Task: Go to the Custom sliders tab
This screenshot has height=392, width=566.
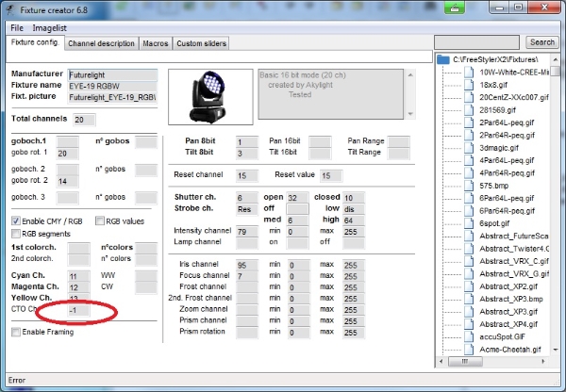Action: pyautogui.click(x=202, y=43)
